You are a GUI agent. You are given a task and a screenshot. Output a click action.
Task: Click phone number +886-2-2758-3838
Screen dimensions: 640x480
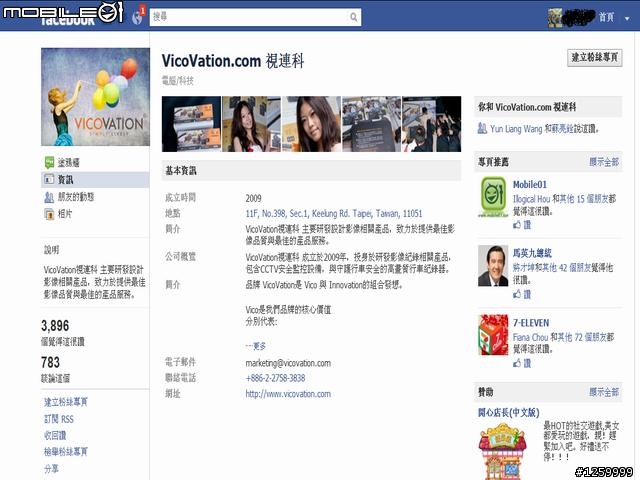pos(275,378)
